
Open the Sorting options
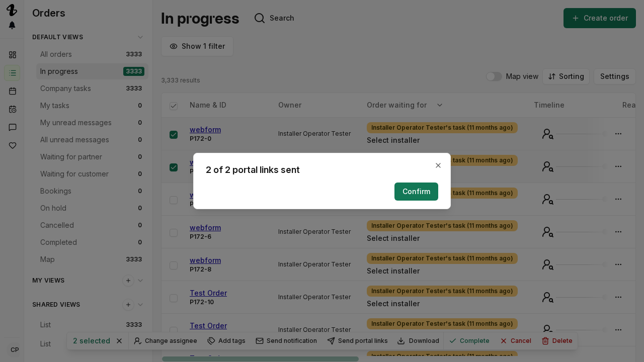tap(566, 76)
